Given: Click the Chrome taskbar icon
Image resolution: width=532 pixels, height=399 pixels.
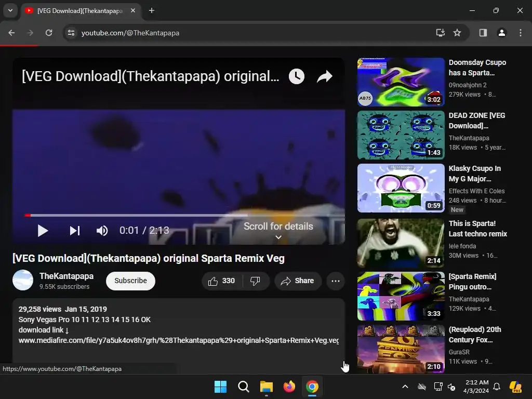Looking at the screenshot, I should [x=312, y=387].
